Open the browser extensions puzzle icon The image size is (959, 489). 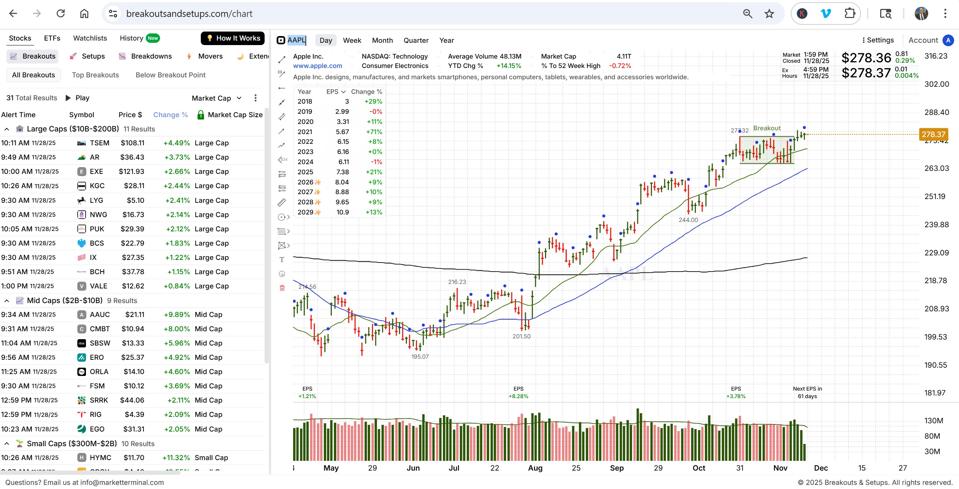coord(850,14)
